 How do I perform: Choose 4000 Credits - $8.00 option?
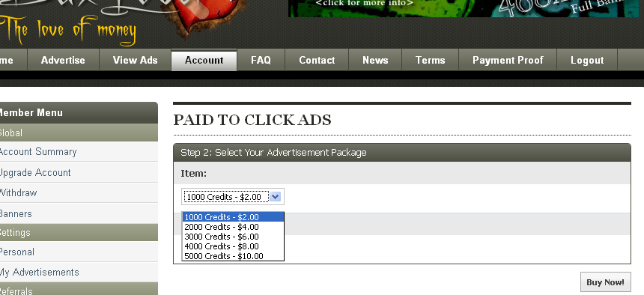point(234,246)
